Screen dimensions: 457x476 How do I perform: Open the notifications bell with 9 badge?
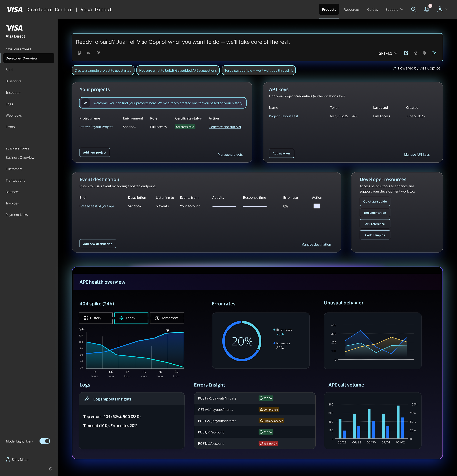[x=427, y=10]
